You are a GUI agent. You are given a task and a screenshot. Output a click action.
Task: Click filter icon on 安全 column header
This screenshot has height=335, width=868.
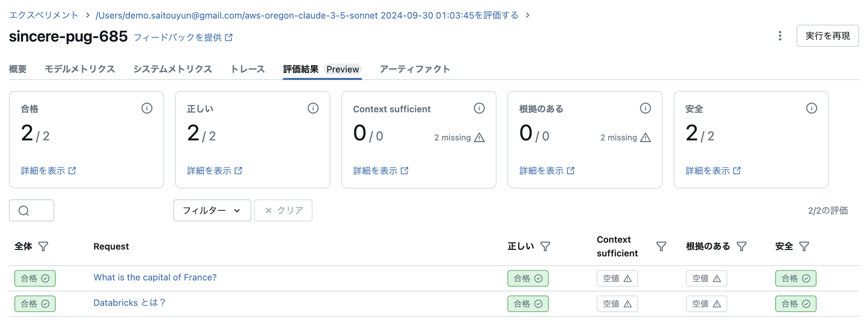tap(804, 246)
